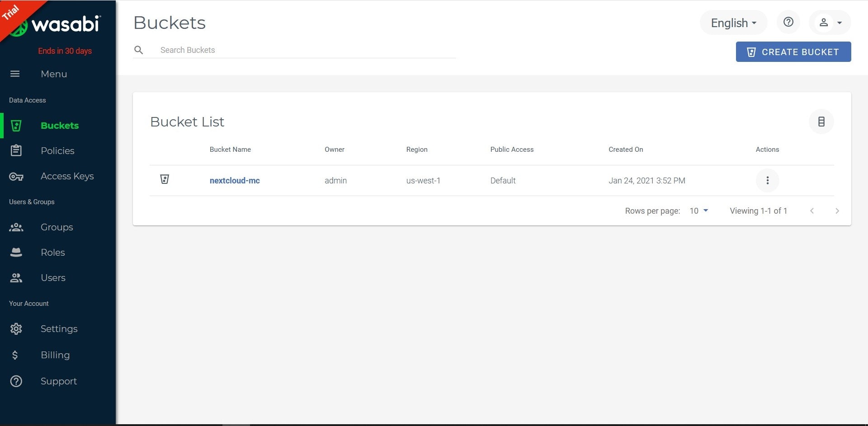This screenshot has height=426, width=868.
Task: Click the admin owner cell
Action: [335, 181]
